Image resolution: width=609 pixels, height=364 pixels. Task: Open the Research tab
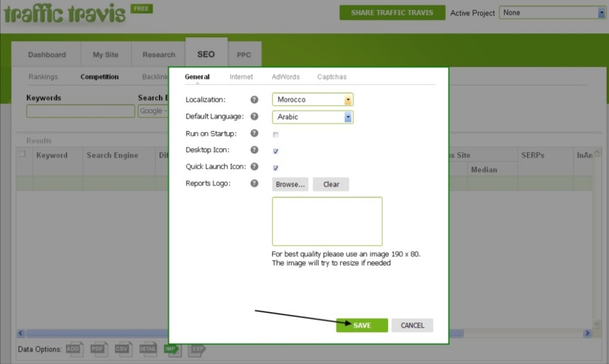tap(158, 55)
